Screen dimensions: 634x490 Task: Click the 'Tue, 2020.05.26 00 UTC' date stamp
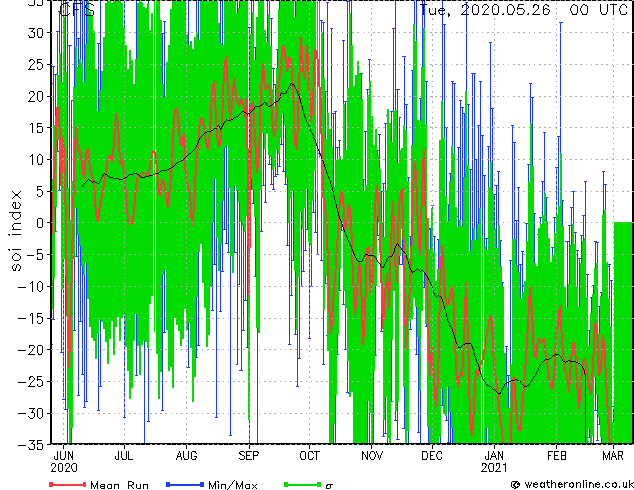click(x=524, y=10)
